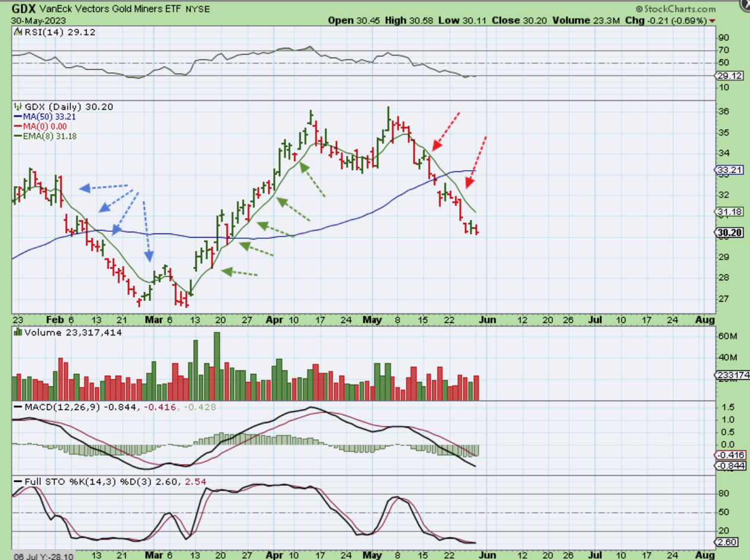Click the 90 label on the RSI axis
Screen dimensions: 750x560
pyautogui.click(x=724, y=38)
